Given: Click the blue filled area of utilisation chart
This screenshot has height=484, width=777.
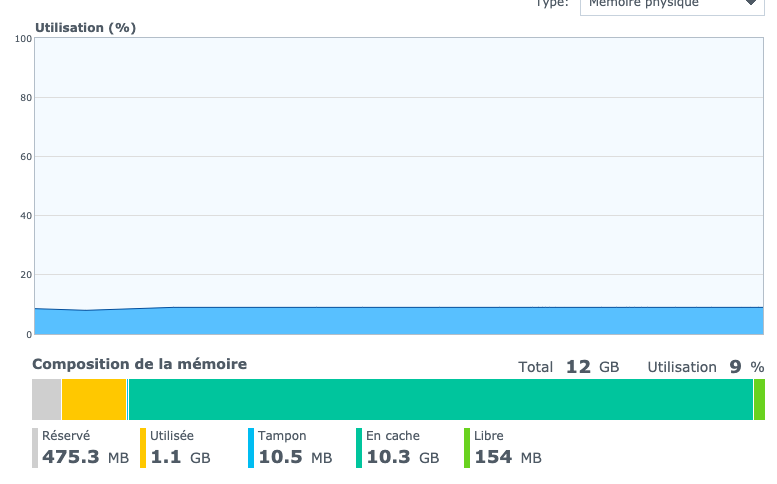Looking at the screenshot, I should 400,321.
